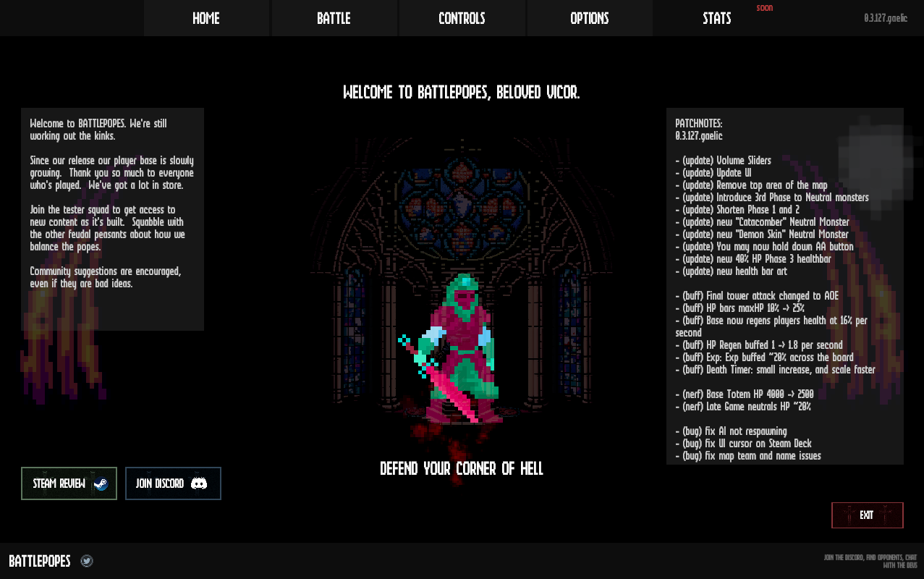This screenshot has width=924, height=579.
Task: Click the green hooded pope character
Action: [x=459, y=347]
